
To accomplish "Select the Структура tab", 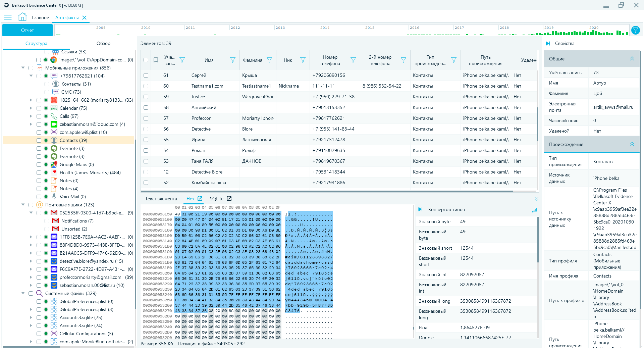I will 36,43.
